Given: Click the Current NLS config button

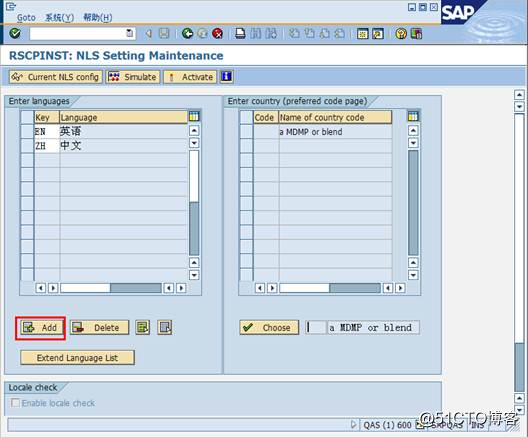Looking at the screenshot, I should (56, 77).
